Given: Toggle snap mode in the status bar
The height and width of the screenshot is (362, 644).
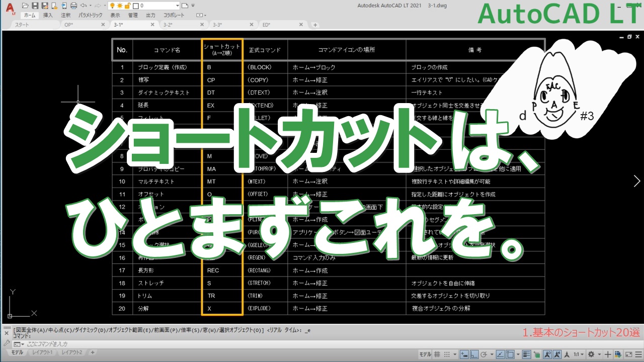Looking at the screenshot, I should click(446, 353).
